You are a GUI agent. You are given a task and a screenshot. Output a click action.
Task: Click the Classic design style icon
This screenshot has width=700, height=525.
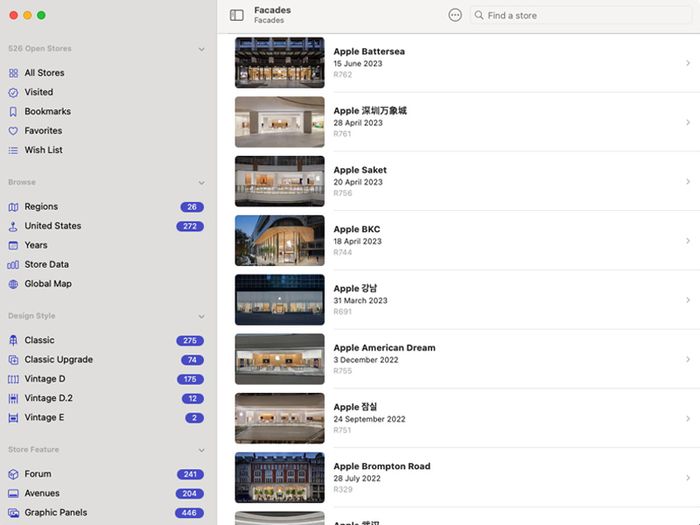13,340
